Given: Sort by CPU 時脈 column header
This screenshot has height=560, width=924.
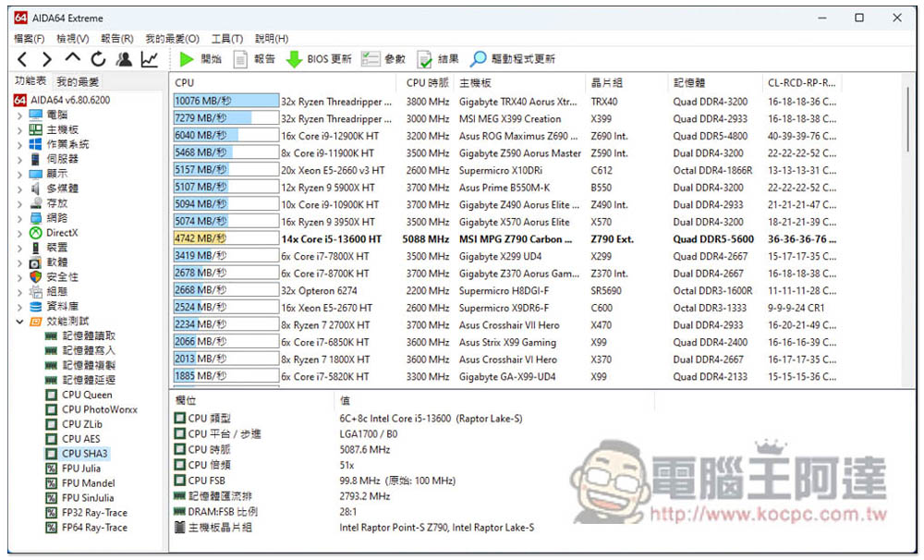Looking at the screenshot, I should 427,83.
